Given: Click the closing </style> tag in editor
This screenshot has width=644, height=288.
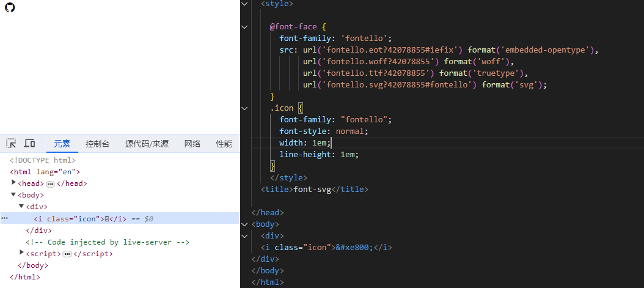Looking at the screenshot, I should (289, 178).
